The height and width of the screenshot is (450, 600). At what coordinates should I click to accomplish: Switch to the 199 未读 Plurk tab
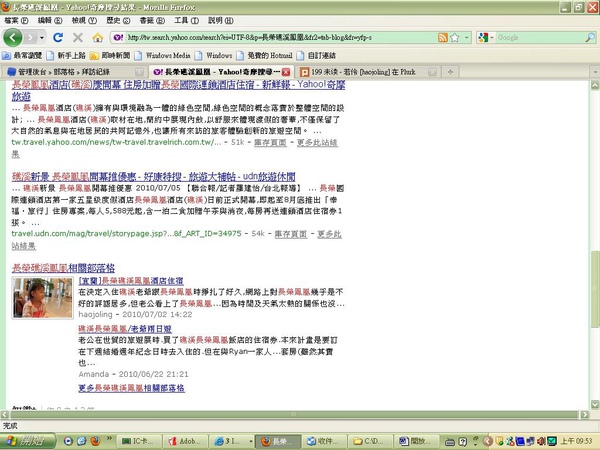click(x=363, y=72)
